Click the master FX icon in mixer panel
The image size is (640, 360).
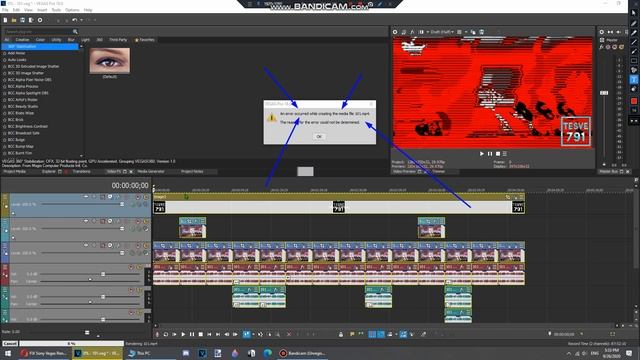(602, 47)
